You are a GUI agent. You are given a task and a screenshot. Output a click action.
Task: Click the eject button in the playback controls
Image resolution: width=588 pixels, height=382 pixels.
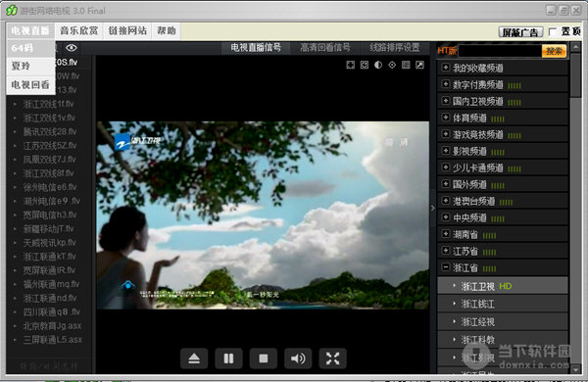click(194, 358)
